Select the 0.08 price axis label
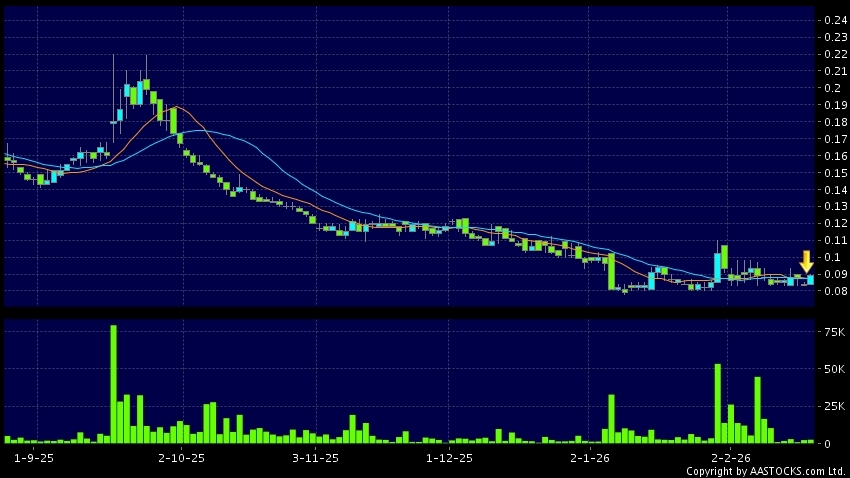 833,292
